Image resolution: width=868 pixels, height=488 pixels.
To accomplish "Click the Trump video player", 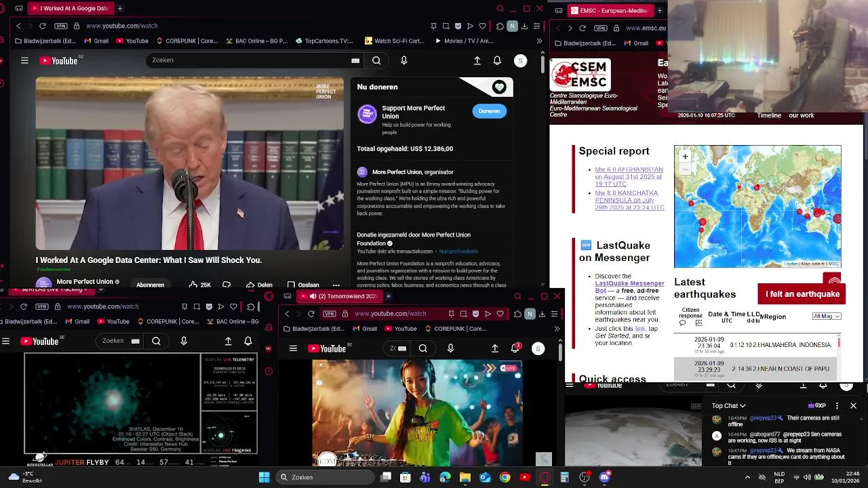I will pos(190,163).
